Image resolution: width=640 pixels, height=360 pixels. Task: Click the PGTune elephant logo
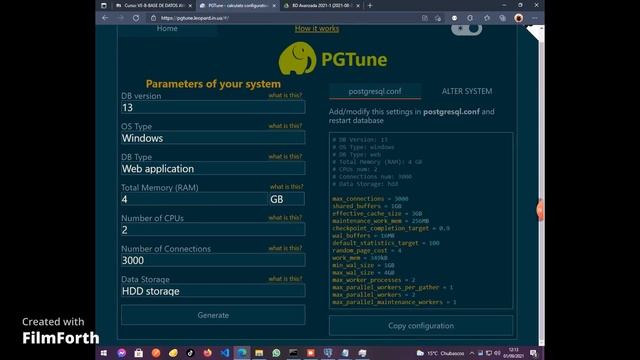297,59
